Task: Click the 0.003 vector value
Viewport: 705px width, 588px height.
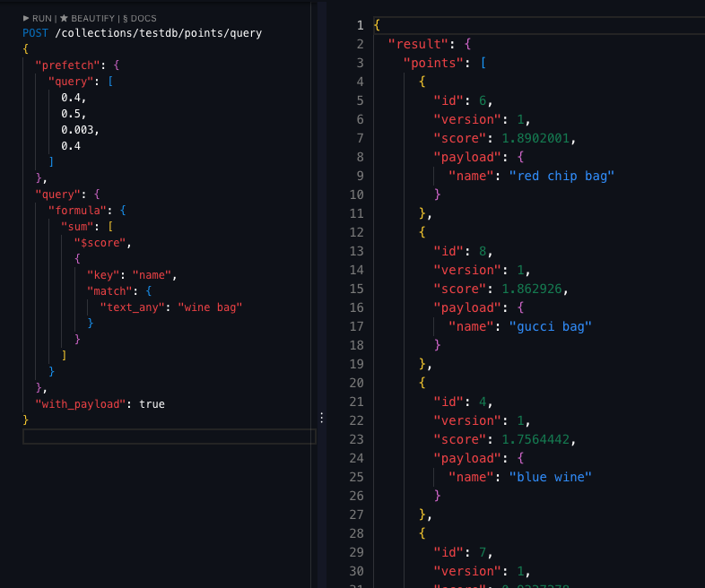Action: [79, 129]
